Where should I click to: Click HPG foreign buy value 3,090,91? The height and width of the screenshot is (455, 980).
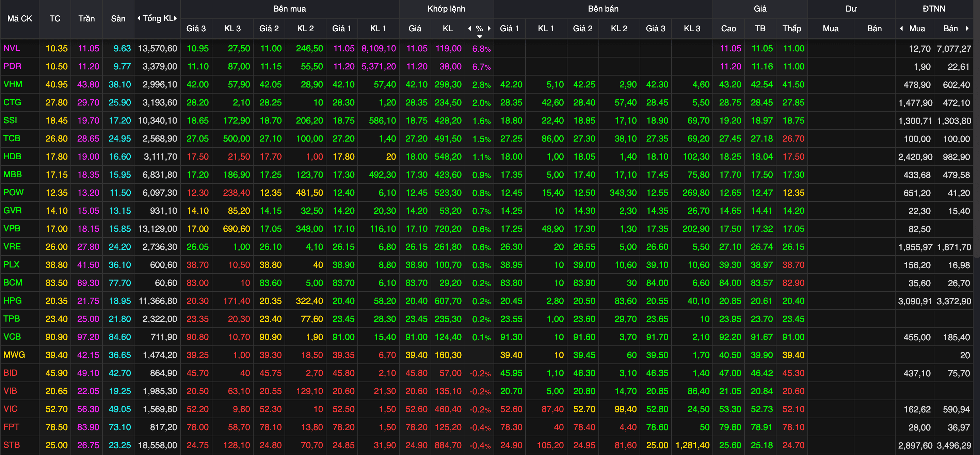point(915,301)
